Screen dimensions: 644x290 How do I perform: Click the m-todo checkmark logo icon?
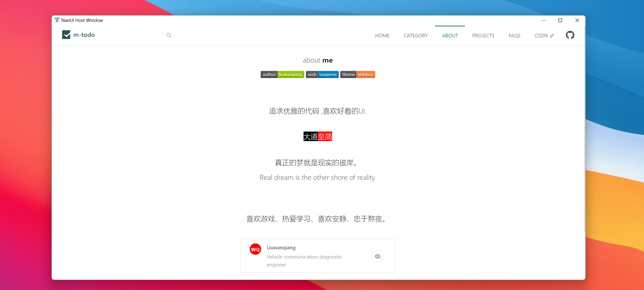click(x=66, y=35)
